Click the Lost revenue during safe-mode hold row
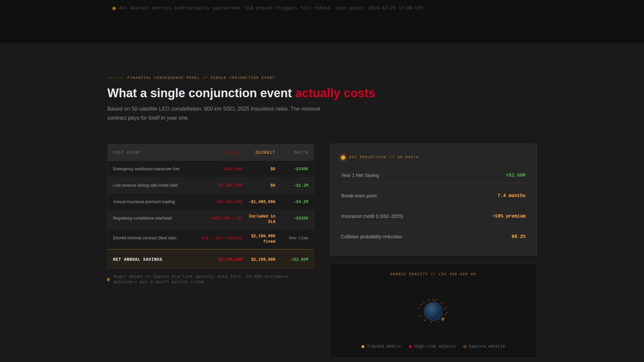The image size is (644, 362). pyautogui.click(x=145, y=185)
